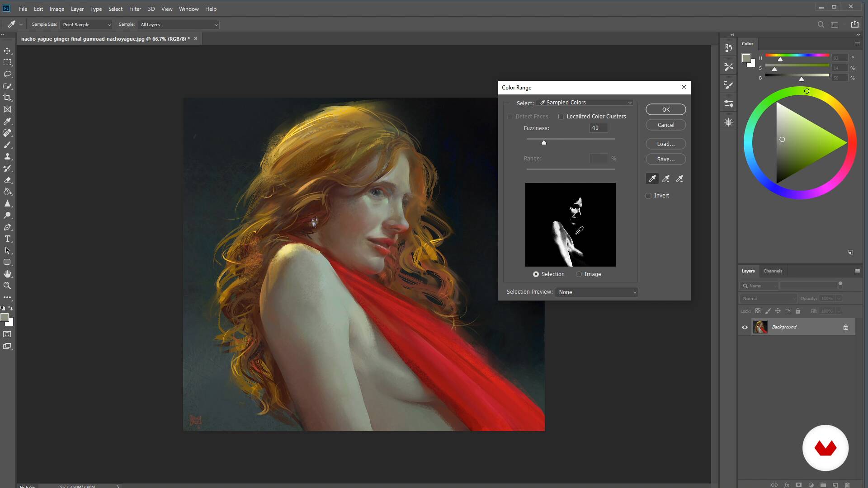This screenshot has width=868, height=488.
Task: Open the File menu
Action: 23,9
